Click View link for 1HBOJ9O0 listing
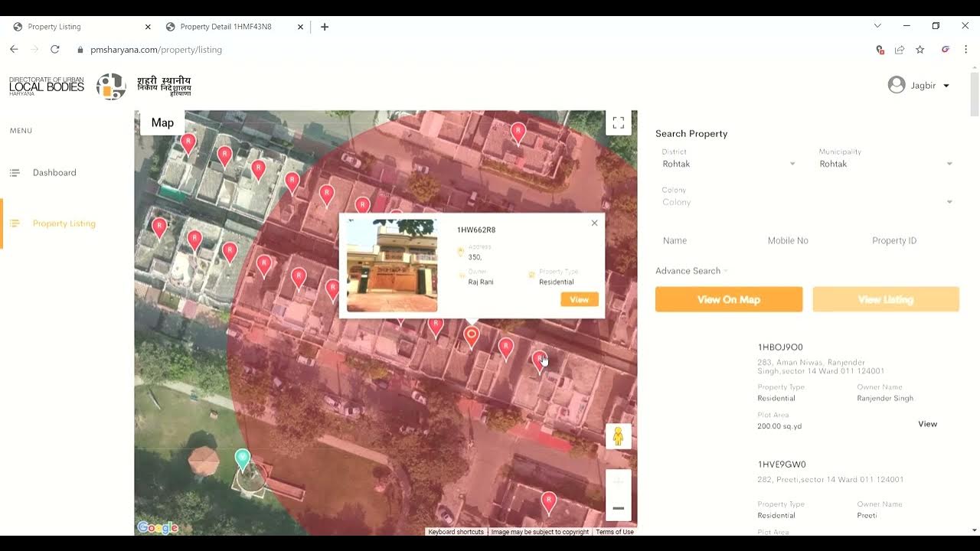Screen dimensions: 980x551 [927, 424]
